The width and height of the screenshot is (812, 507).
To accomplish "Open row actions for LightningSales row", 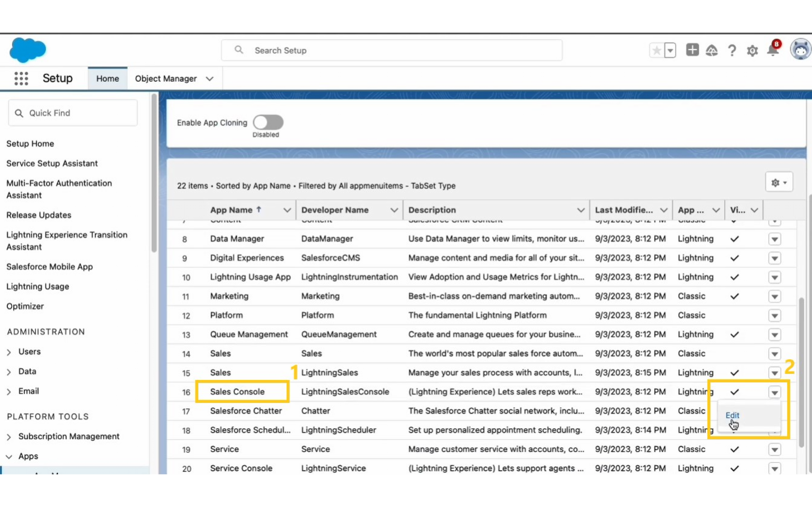I will (x=774, y=373).
